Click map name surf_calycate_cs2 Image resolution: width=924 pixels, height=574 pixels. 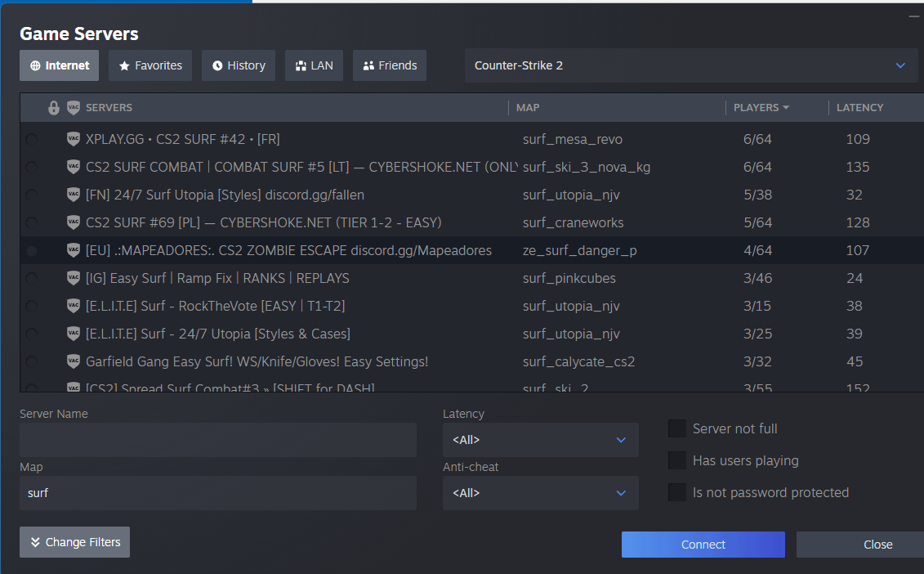coord(578,361)
